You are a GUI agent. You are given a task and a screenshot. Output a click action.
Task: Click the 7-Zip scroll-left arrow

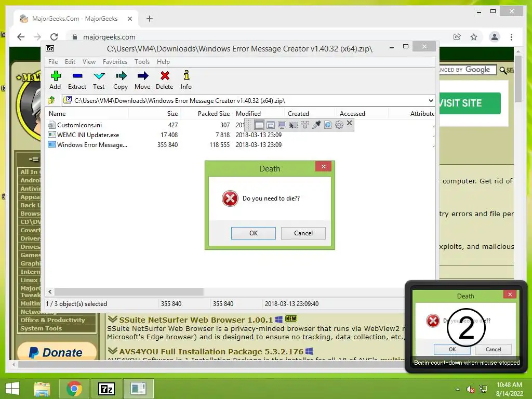click(50, 292)
